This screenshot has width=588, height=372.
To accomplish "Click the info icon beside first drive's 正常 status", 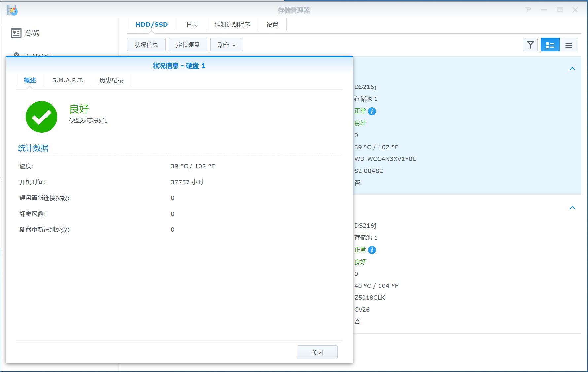I will (372, 111).
